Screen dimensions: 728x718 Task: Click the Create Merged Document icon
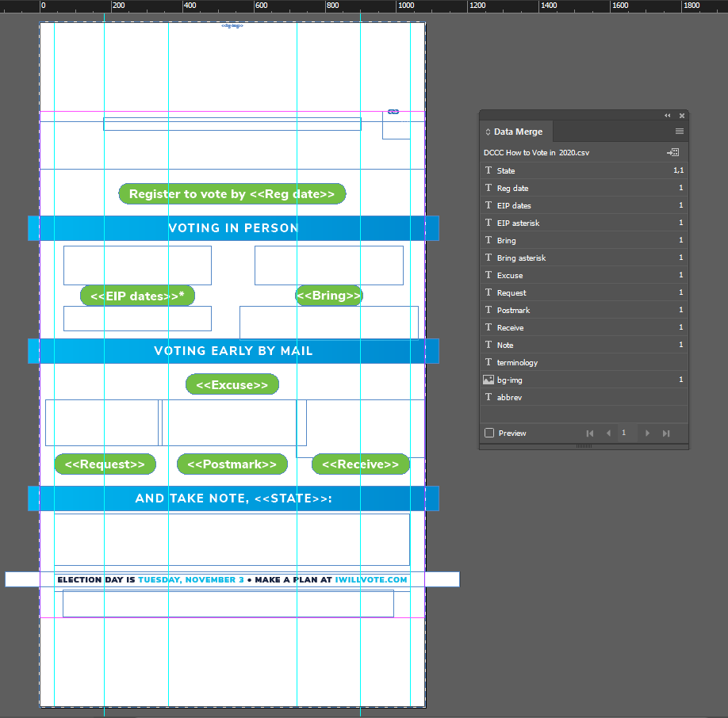[x=672, y=152]
